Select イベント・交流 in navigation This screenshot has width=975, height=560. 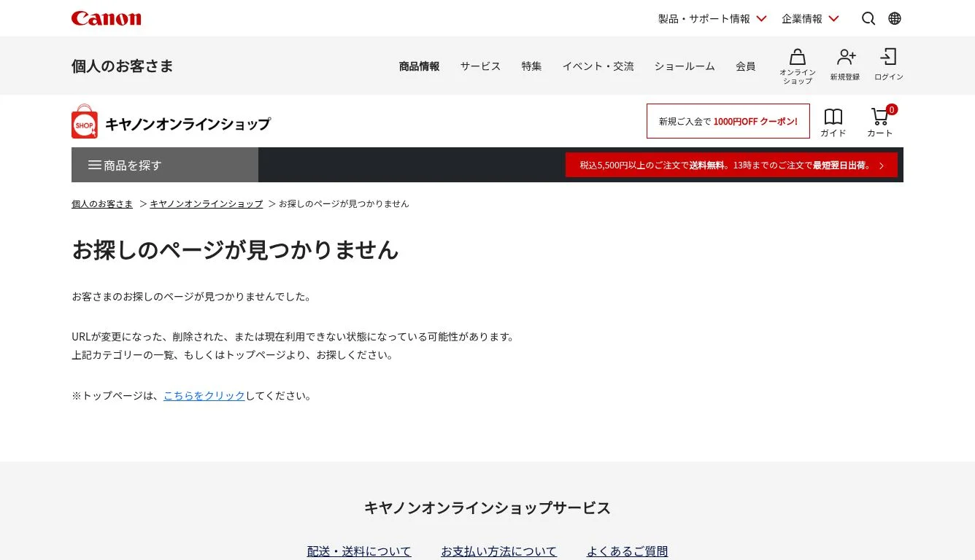(x=598, y=66)
